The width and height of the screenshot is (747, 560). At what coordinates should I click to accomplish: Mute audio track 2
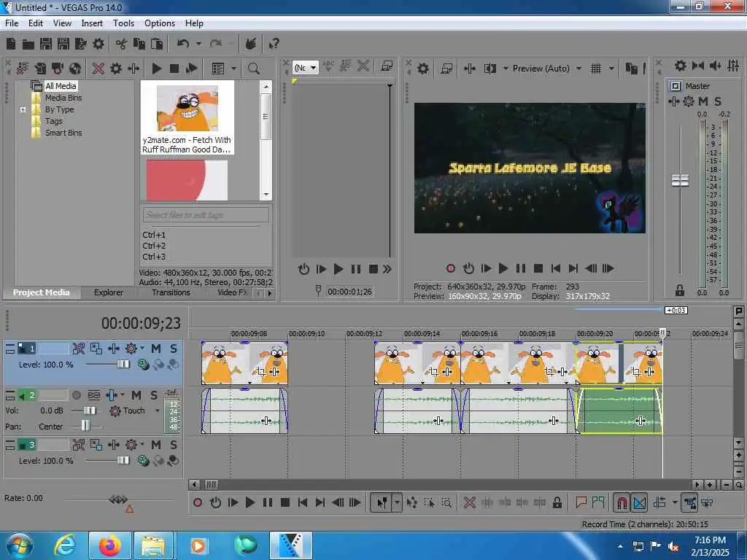tap(136, 394)
